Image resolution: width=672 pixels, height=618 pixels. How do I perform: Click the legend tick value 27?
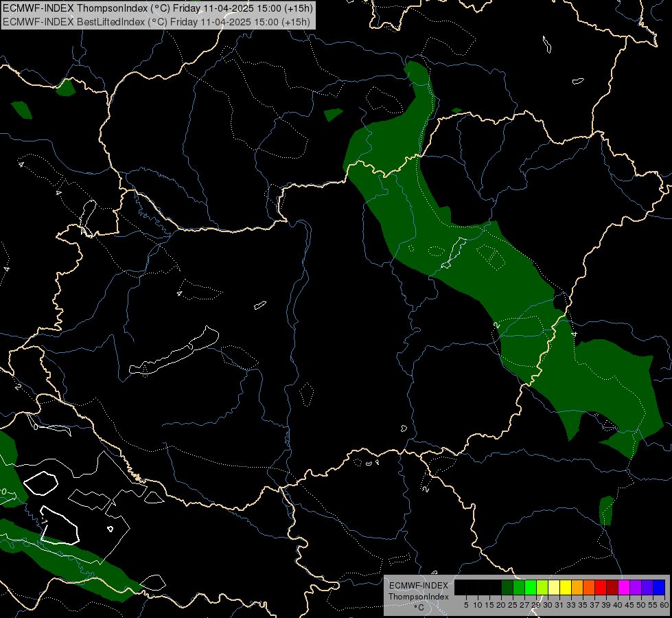[x=524, y=605]
